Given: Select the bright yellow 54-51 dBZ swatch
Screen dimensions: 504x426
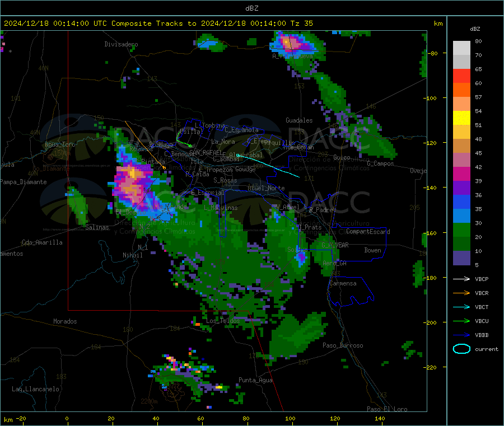Looking at the screenshot, I should 461,118.
